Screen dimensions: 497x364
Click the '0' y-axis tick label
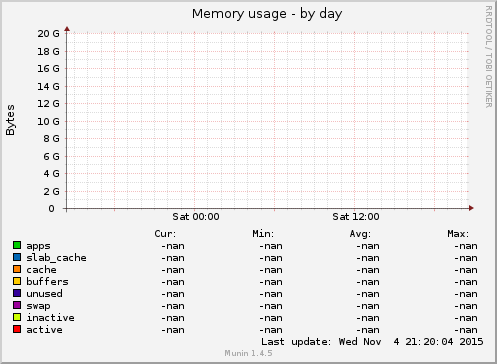click(x=51, y=209)
